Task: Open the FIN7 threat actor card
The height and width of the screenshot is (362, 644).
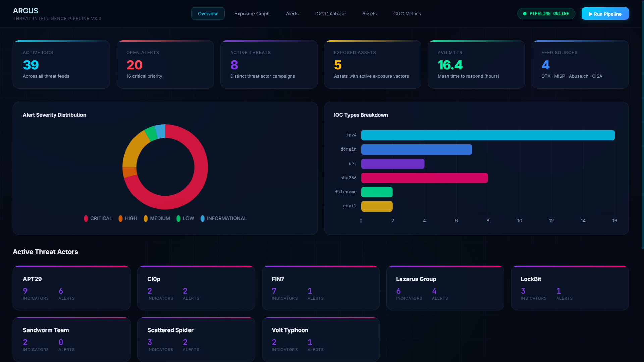Action: point(321,288)
